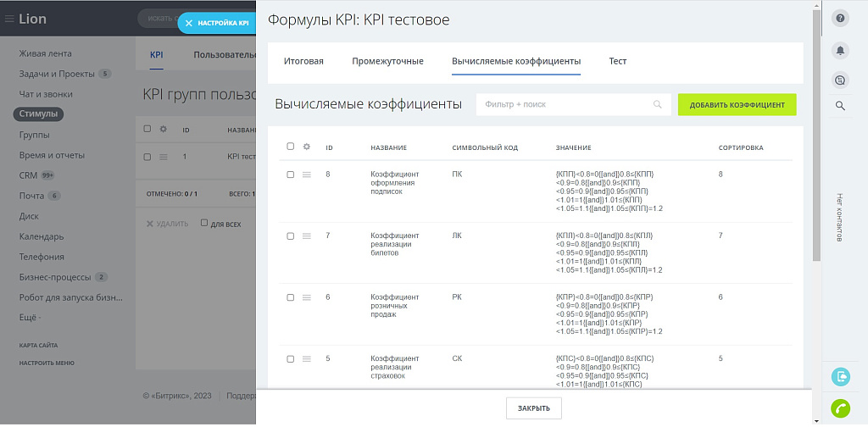
Task: Check the select-all checkbox in table header
Action: tap(290, 147)
